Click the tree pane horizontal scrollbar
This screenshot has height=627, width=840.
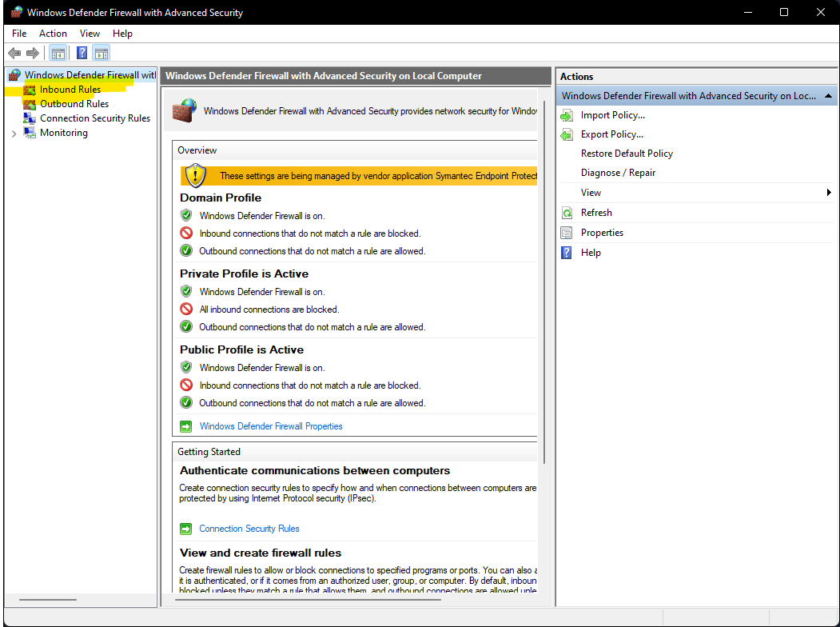click(x=48, y=600)
